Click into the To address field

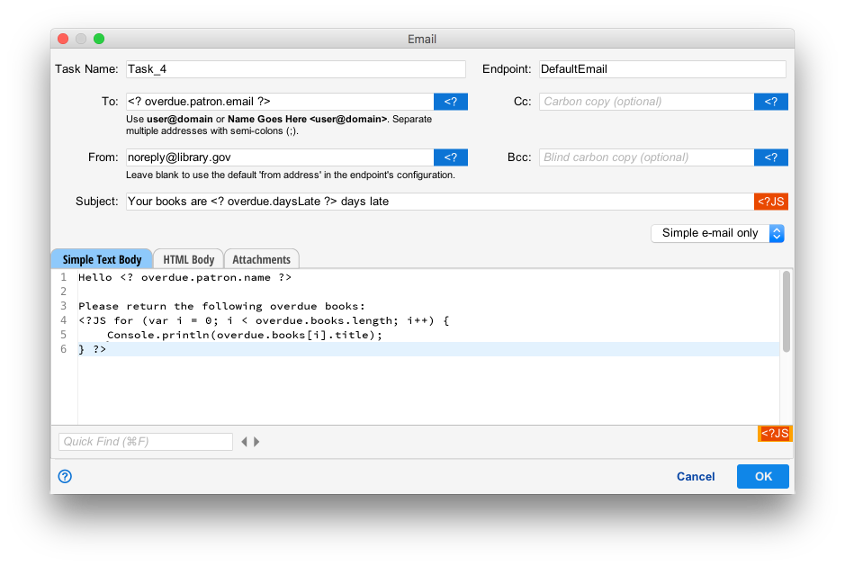coord(280,101)
